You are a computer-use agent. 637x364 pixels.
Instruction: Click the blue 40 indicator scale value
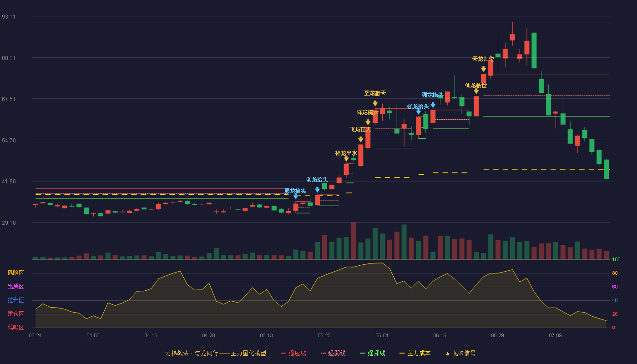[615, 300]
